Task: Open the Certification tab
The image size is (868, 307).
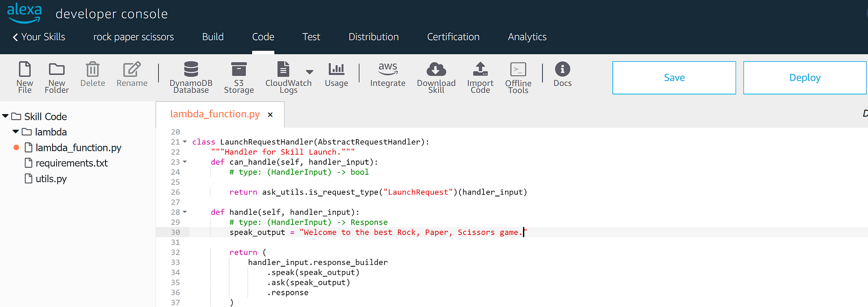Action: (x=453, y=37)
